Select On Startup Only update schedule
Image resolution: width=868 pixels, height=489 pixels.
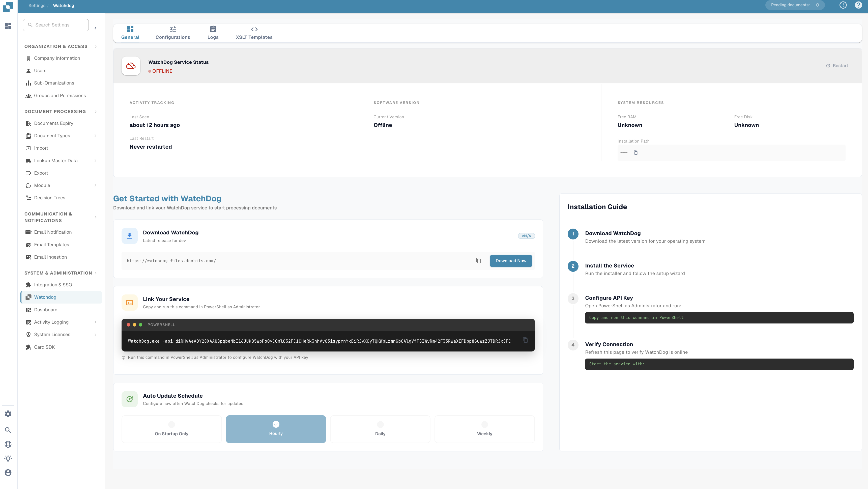pos(171,429)
